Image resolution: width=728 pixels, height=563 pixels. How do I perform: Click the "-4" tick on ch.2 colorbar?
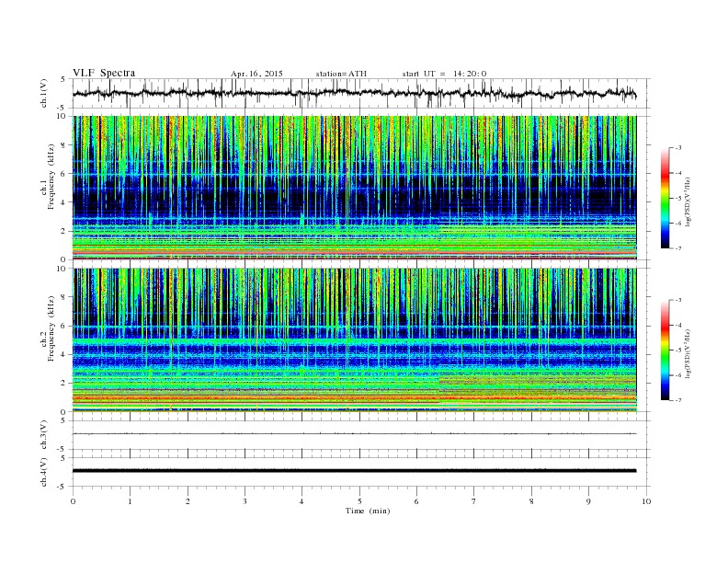point(678,325)
